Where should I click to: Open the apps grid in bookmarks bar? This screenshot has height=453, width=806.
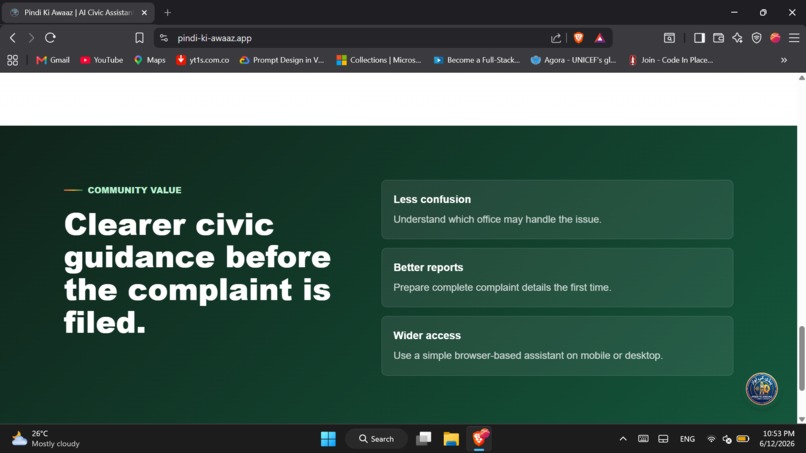click(12, 60)
